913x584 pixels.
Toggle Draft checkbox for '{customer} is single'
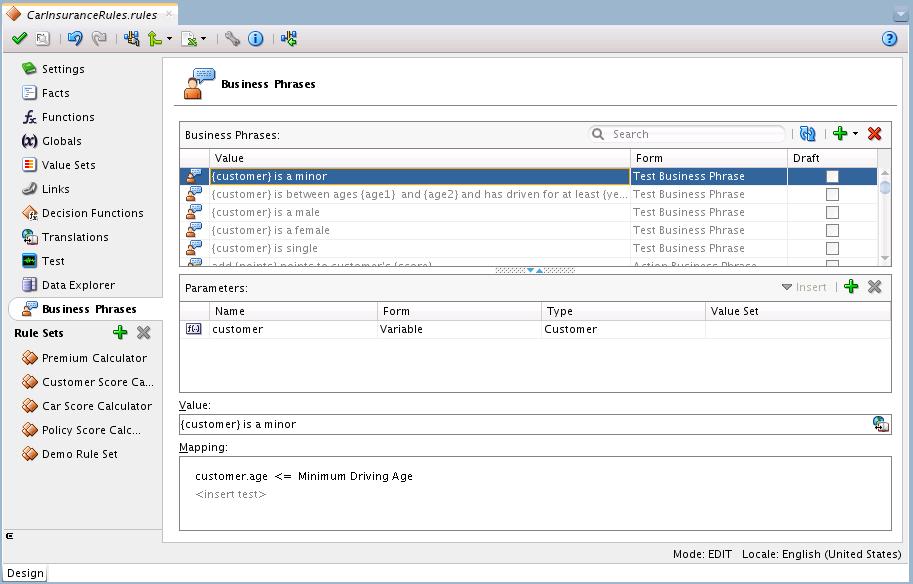(x=833, y=249)
